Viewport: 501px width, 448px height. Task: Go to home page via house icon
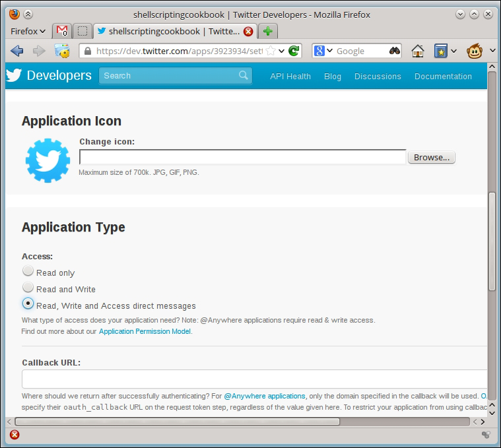[418, 51]
